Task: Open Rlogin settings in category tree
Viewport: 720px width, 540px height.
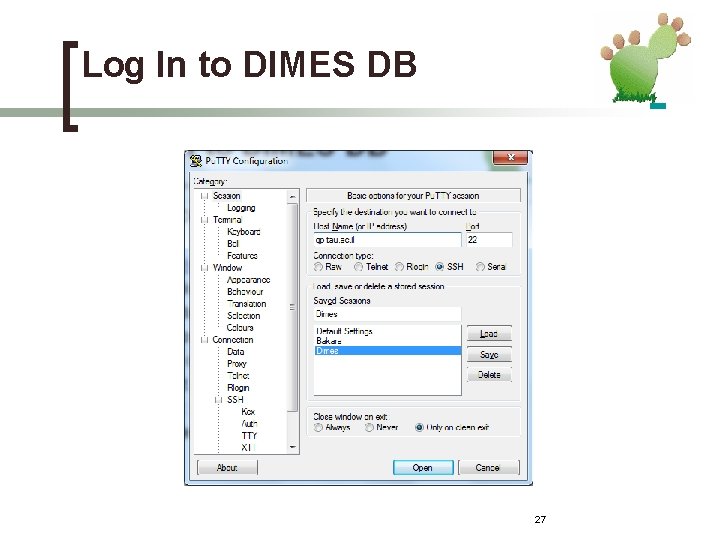Action: (238, 388)
